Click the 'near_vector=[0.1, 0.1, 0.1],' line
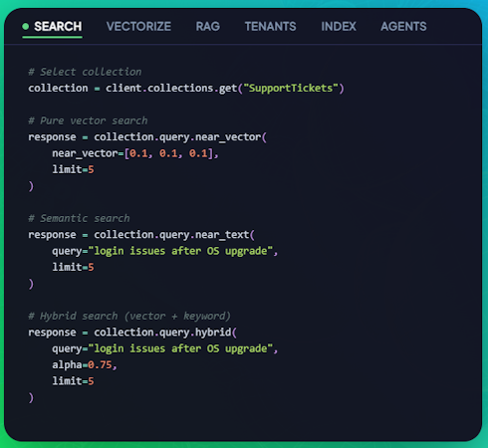 click(135, 153)
